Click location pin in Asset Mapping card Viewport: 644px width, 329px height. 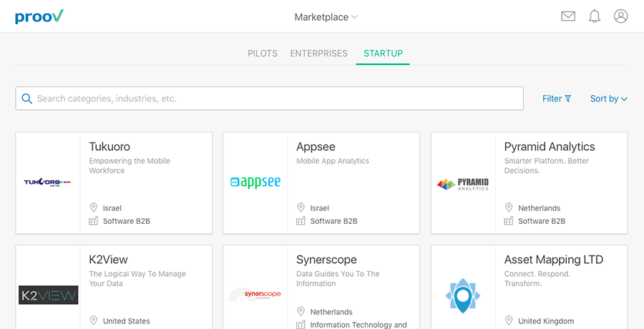509,320
